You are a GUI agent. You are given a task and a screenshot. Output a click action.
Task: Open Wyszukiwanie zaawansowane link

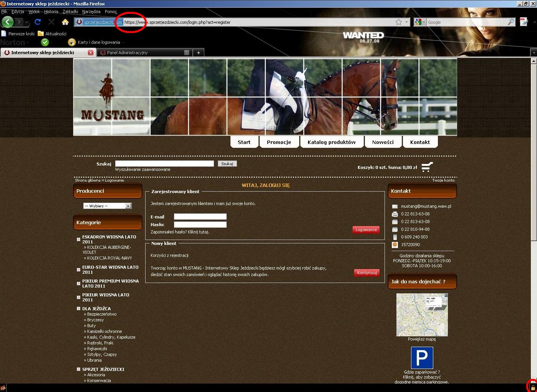[143, 169]
